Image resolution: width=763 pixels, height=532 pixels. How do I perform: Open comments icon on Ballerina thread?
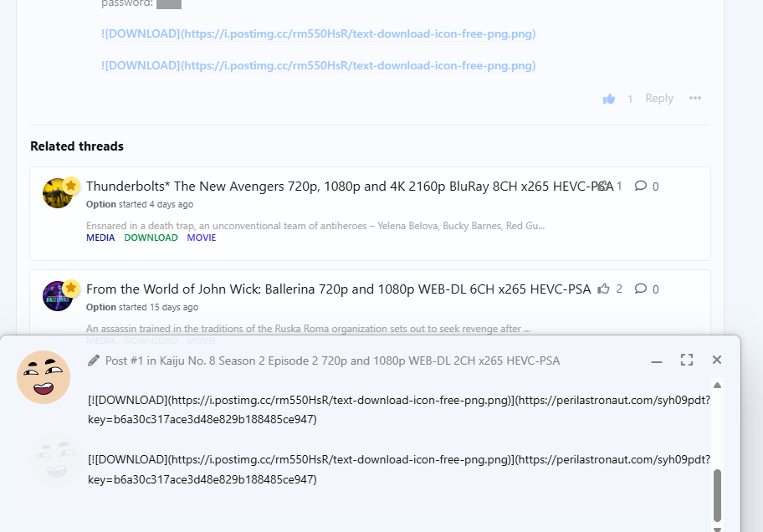tap(640, 289)
